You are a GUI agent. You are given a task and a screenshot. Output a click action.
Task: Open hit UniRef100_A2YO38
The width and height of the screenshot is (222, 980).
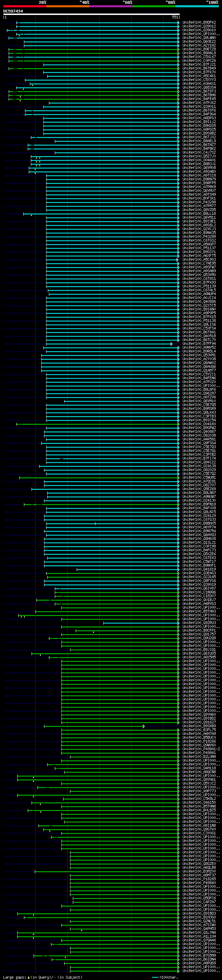(x=199, y=359)
